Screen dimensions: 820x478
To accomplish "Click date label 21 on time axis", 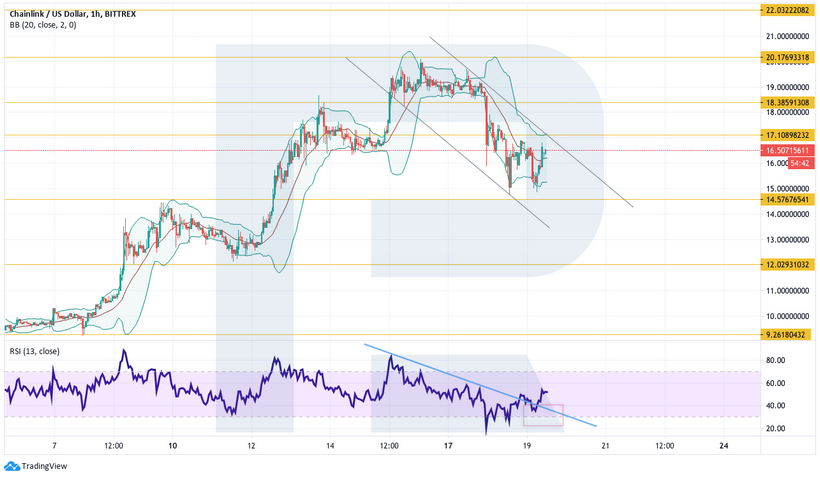I will tap(606, 446).
